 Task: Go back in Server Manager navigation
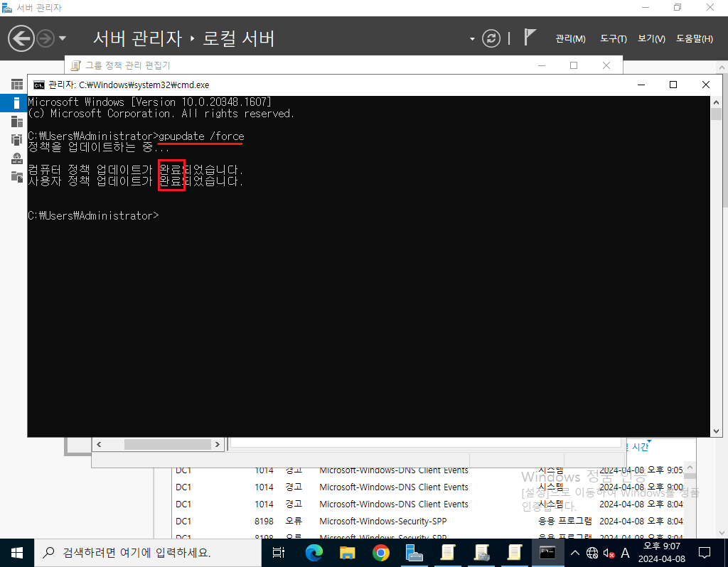(x=21, y=38)
